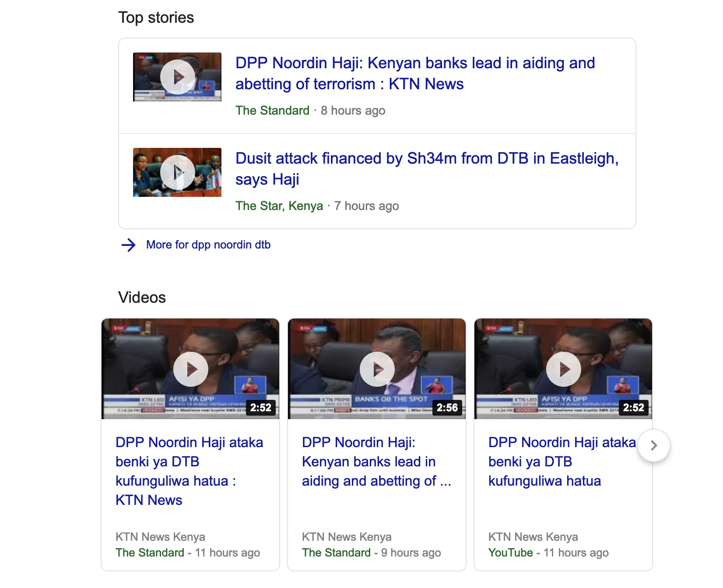Viewport: 723px width, 588px height.
Task: Click the arrow icon beside More for dpp noordin dtb
Action: [128, 245]
